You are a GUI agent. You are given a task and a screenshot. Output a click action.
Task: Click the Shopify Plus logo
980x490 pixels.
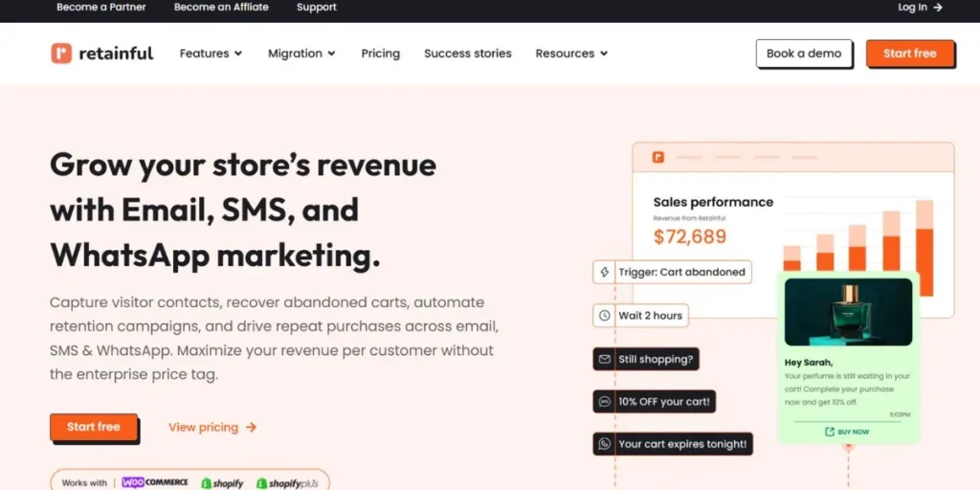point(285,483)
